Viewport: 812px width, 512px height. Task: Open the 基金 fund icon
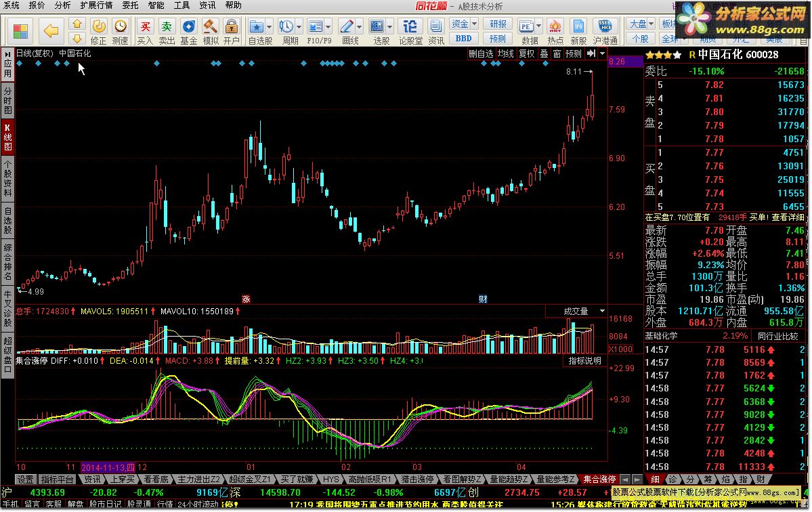click(188, 26)
